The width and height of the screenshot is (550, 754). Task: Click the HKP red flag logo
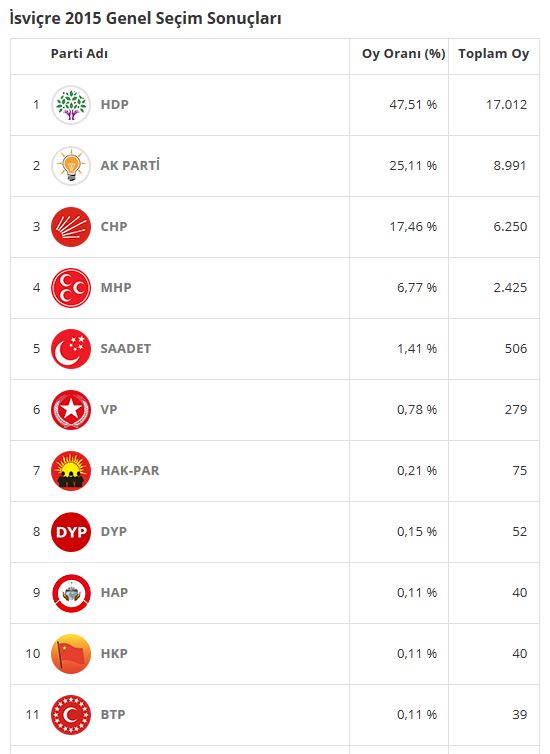[71, 654]
